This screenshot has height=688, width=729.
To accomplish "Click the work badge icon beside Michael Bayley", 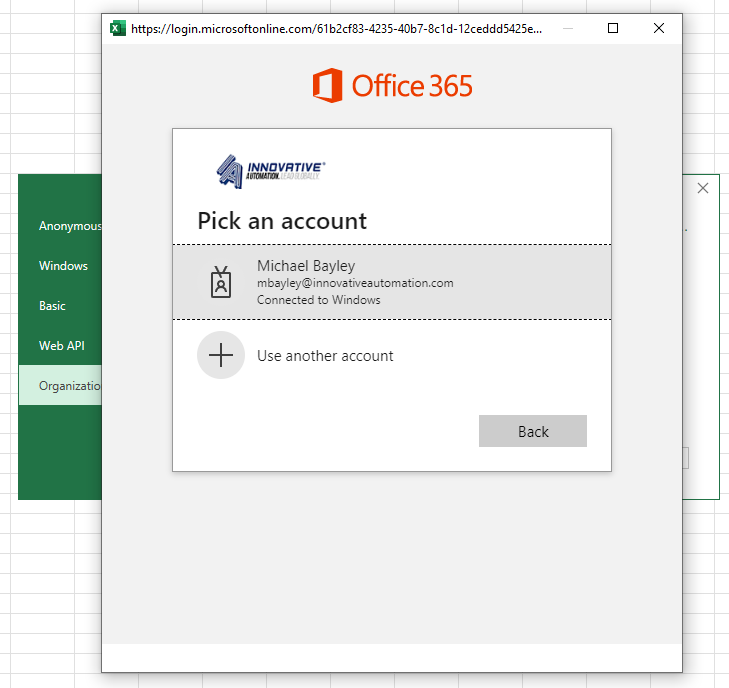I will pos(221,282).
